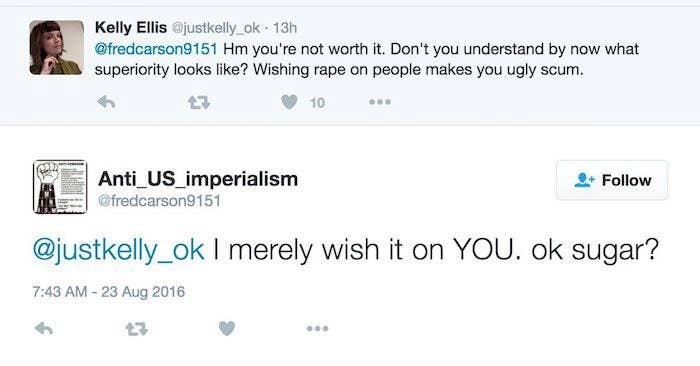Like Kelly Ellis's tweet with 10 likes
The height and width of the screenshot is (366, 700).
[x=289, y=103]
